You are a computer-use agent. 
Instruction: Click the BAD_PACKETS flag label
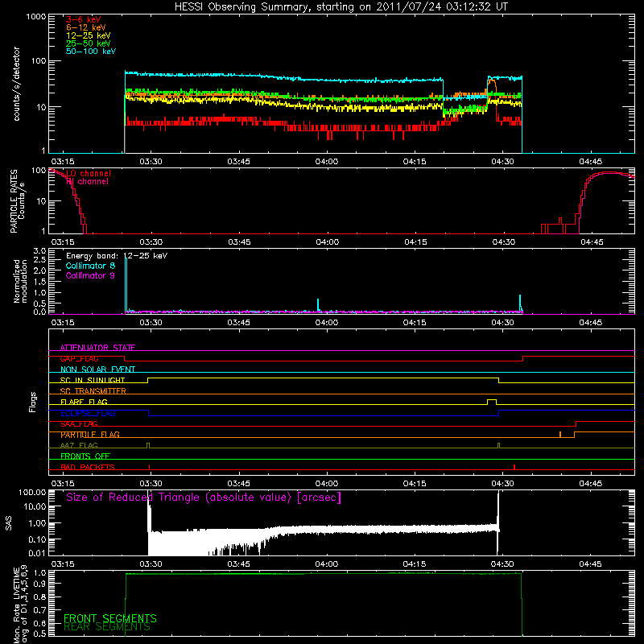(x=88, y=467)
